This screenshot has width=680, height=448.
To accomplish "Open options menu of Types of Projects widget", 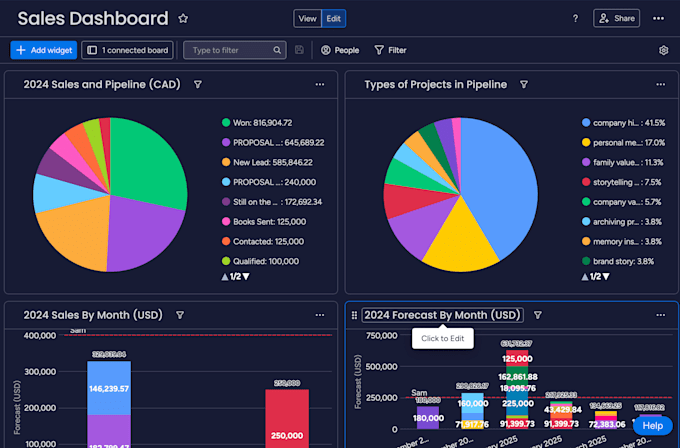I will (x=660, y=85).
